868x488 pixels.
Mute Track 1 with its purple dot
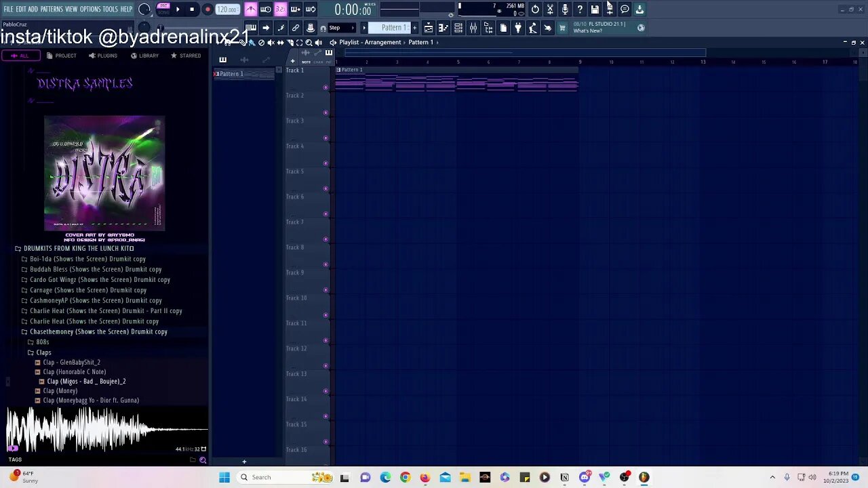click(325, 87)
